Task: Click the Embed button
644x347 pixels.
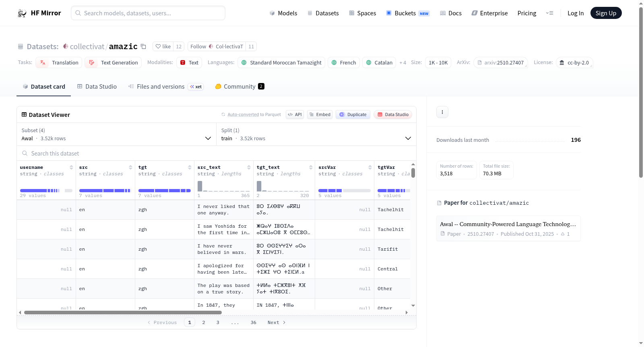Action: (x=320, y=114)
